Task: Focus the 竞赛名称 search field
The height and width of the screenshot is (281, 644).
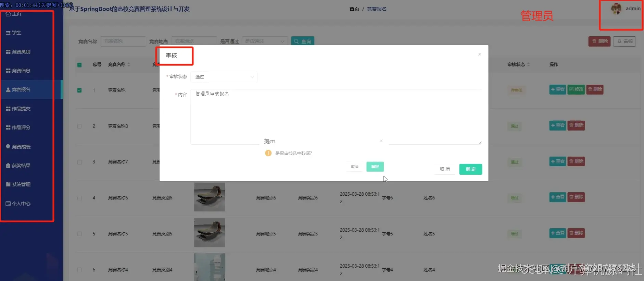Action: [123, 41]
